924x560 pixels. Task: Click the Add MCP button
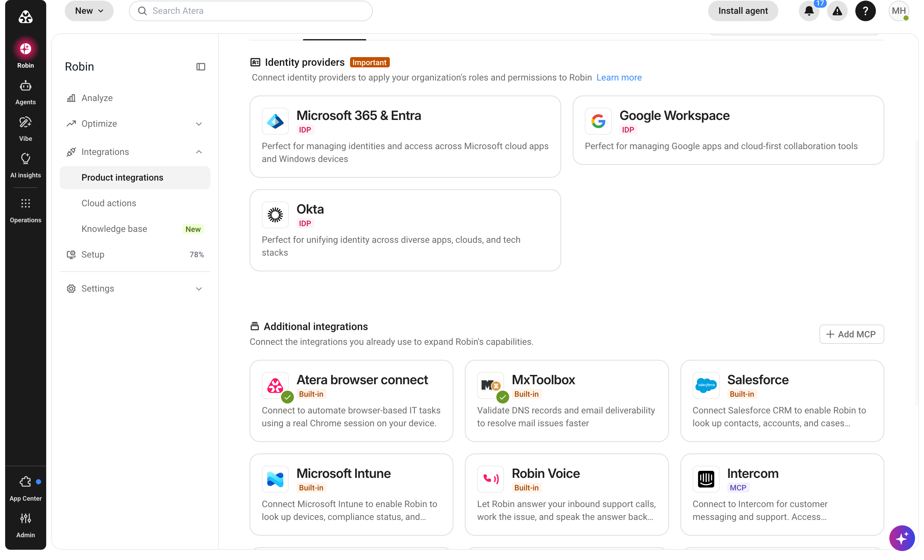coord(851,334)
